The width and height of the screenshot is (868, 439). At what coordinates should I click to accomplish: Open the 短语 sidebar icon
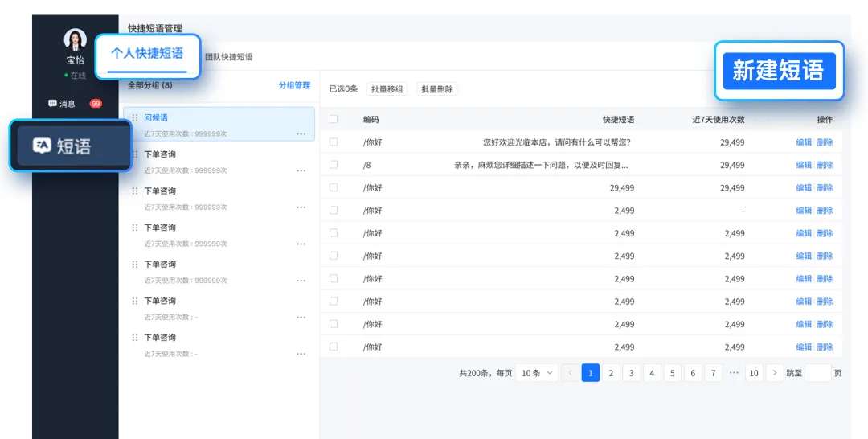coord(42,146)
